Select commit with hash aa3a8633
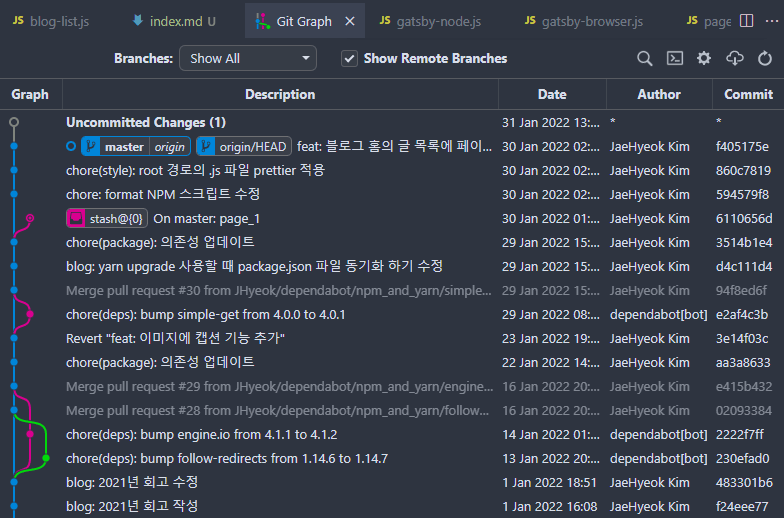Screen dimensions: 784x518 tap(392, 362)
